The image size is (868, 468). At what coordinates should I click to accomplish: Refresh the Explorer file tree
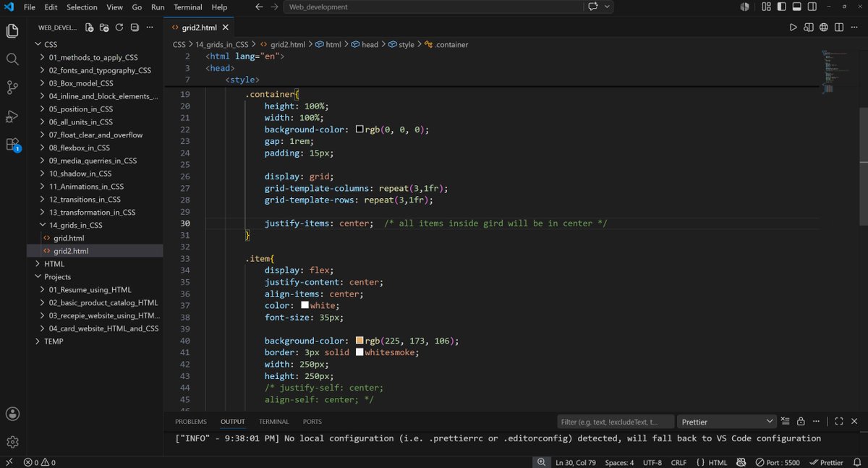119,27
